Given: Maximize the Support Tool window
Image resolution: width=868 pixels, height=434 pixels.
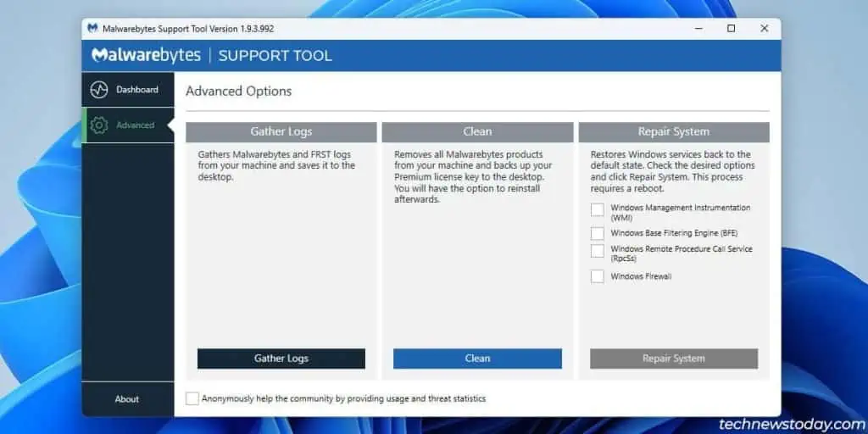Looking at the screenshot, I should tap(732, 29).
